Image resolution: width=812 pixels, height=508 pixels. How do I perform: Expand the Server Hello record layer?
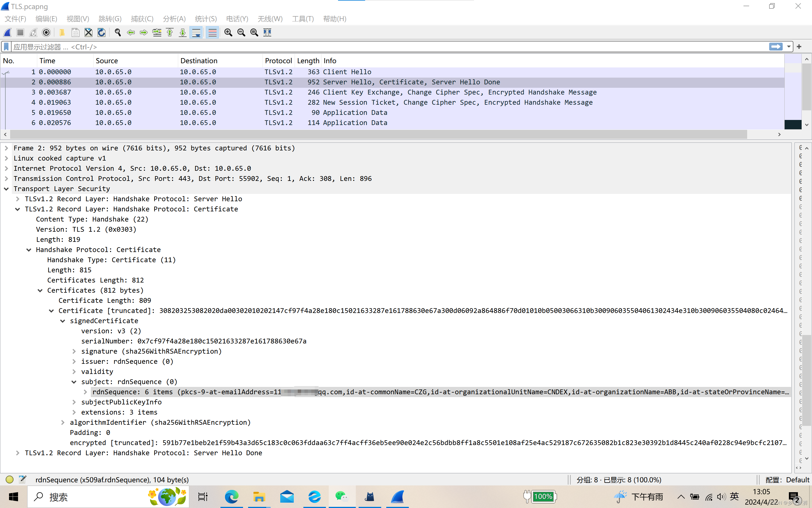tap(17, 199)
